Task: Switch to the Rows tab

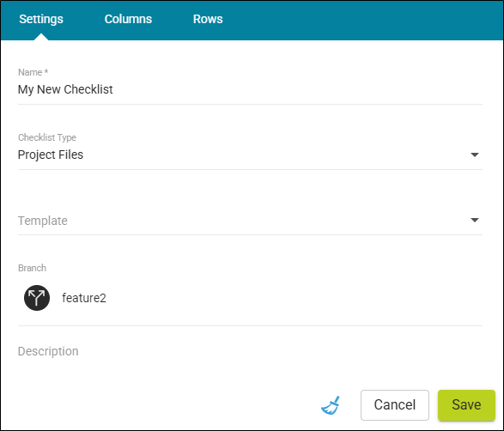Action: pyautogui.click(x=208, y=19)
